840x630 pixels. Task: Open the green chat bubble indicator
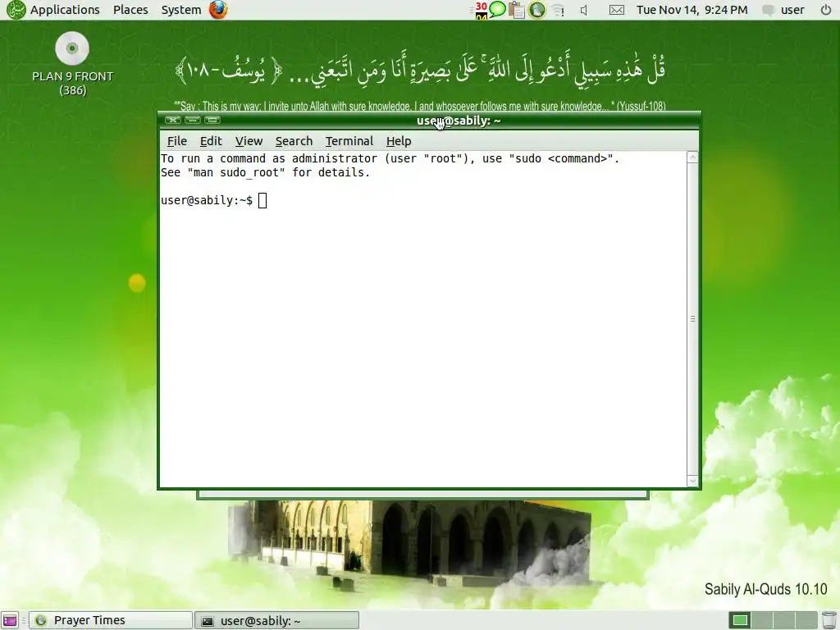click(x=498, y=9)
